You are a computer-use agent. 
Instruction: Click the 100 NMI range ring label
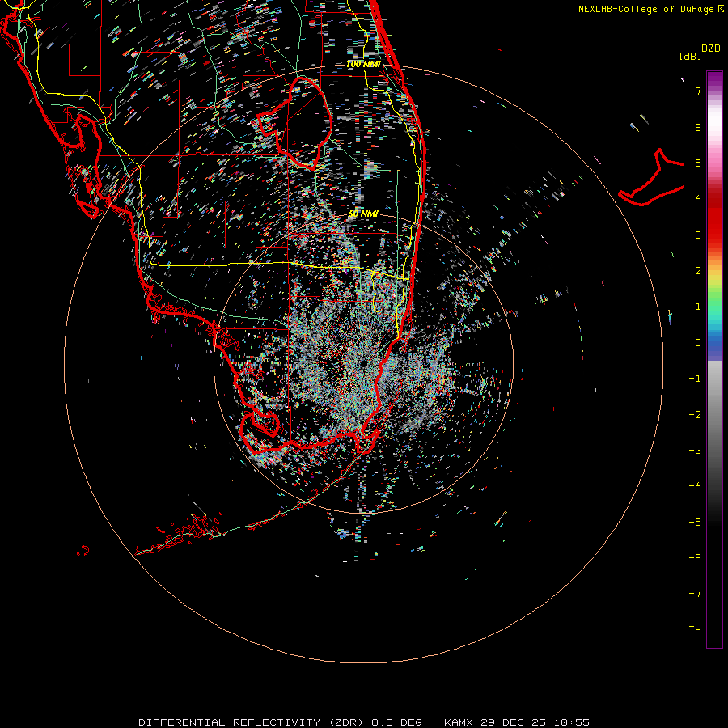click(363, 64)
